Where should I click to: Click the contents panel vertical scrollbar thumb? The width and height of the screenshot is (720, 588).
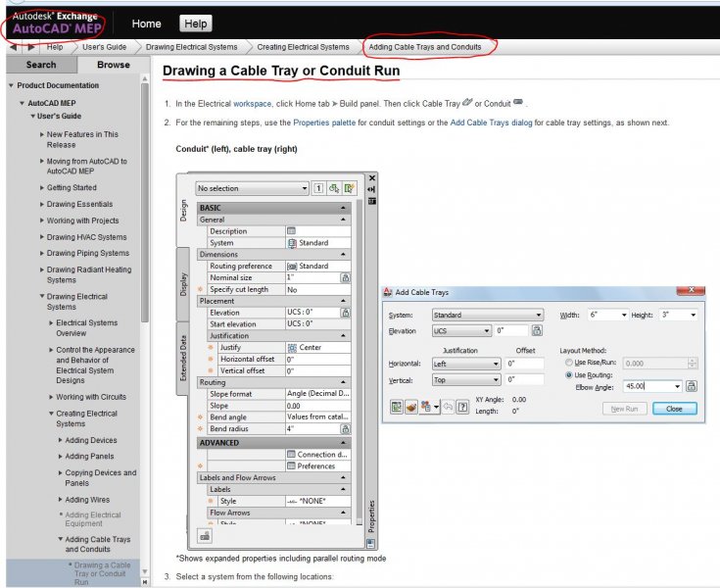tap(145, 202)
